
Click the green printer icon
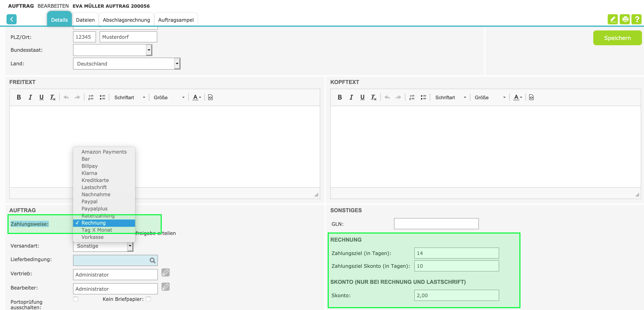[x=625, y=19]
